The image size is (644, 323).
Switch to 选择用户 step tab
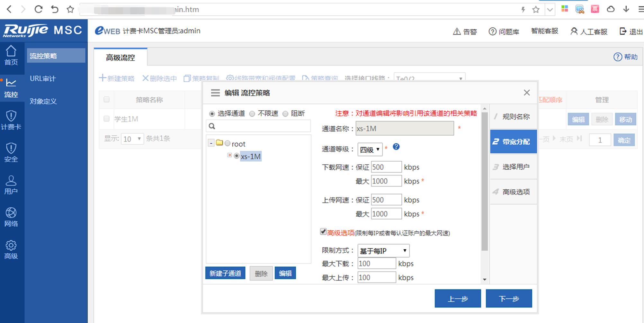click(513, 167)
